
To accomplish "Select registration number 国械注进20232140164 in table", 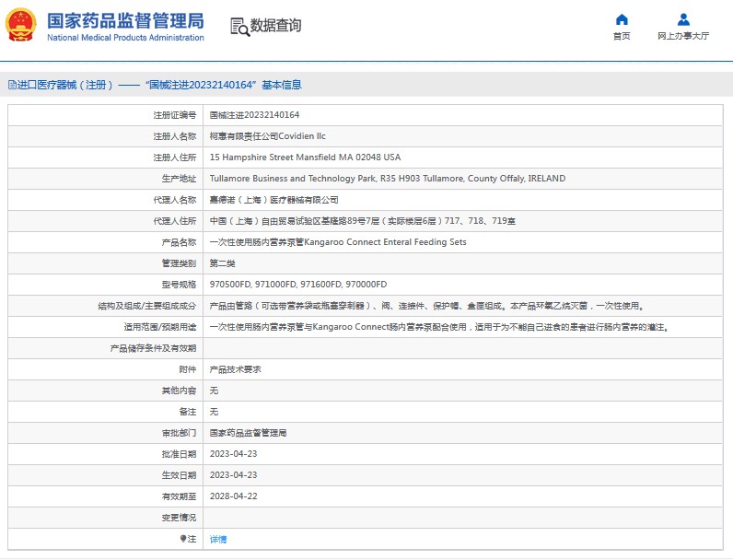I will tap(254, 115).
